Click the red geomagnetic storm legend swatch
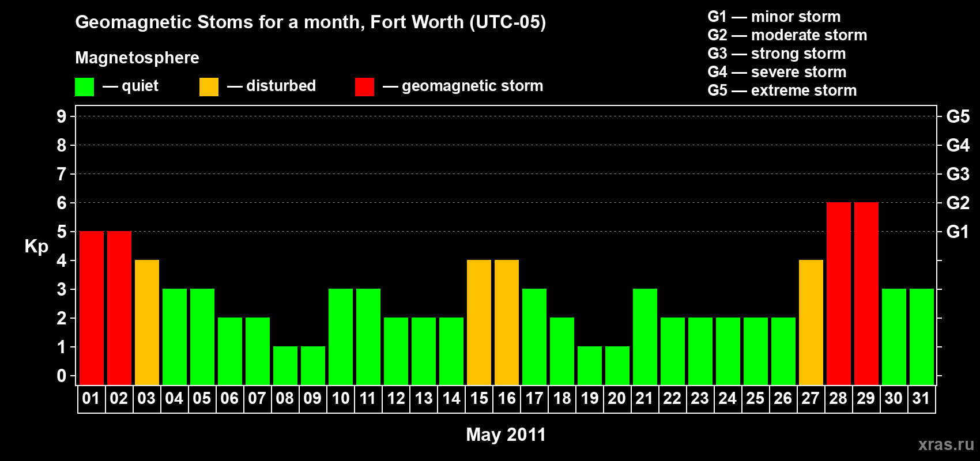 point(364,87)
